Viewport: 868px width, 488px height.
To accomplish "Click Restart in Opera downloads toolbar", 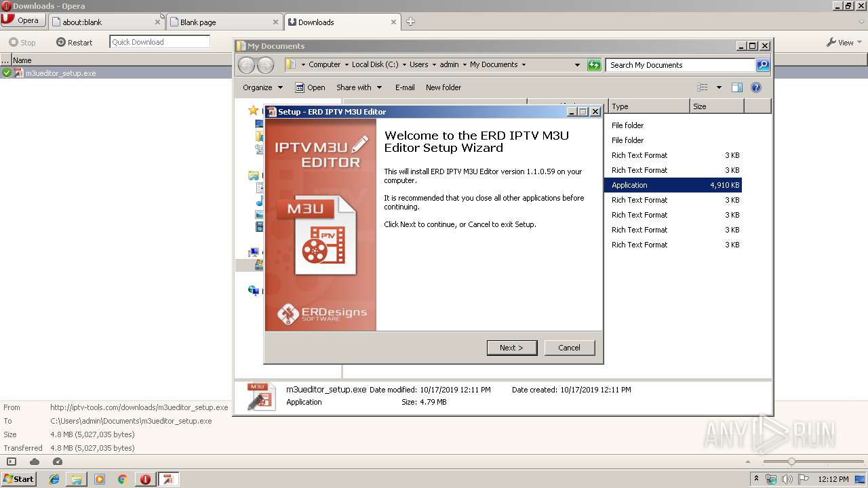I will (x=75, y=42).
